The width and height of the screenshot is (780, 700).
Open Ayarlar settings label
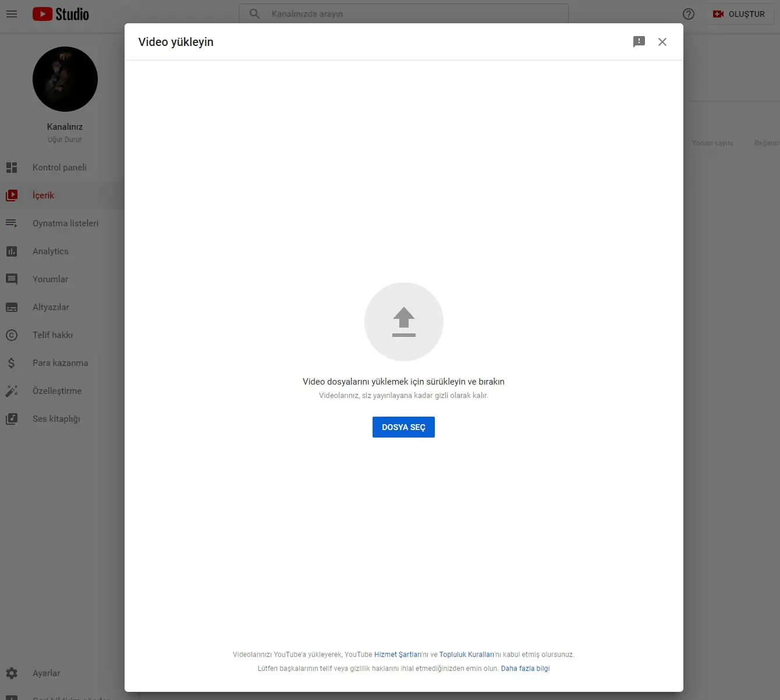click(x=47, y=673)
